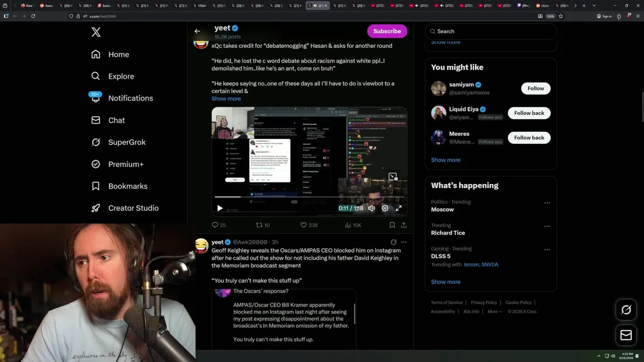
Task: Open SuperGrok in the sidebar
Action: click(x=118, y=142)
